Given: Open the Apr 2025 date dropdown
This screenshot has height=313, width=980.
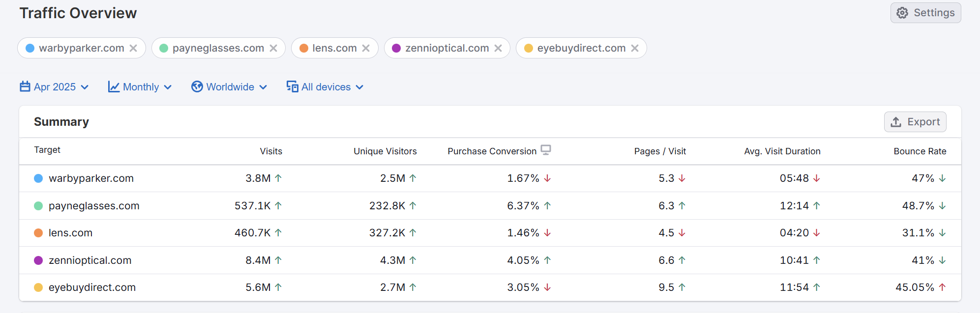Looking at the screenshot, I should click(x=54, y=87).
